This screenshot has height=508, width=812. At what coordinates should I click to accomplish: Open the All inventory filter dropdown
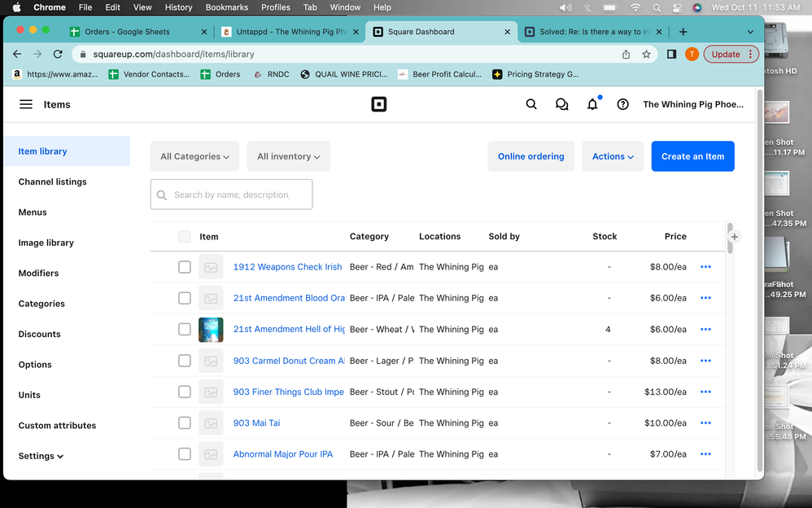click(288, 156)
